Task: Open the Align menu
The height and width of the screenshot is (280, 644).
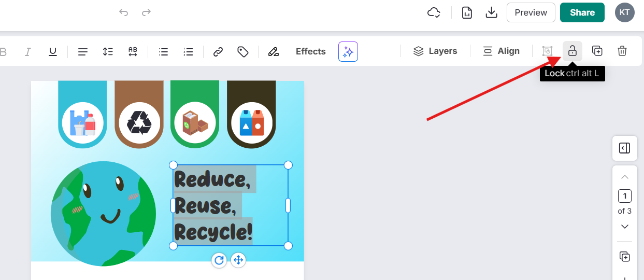Action: (x=501, y=51)
